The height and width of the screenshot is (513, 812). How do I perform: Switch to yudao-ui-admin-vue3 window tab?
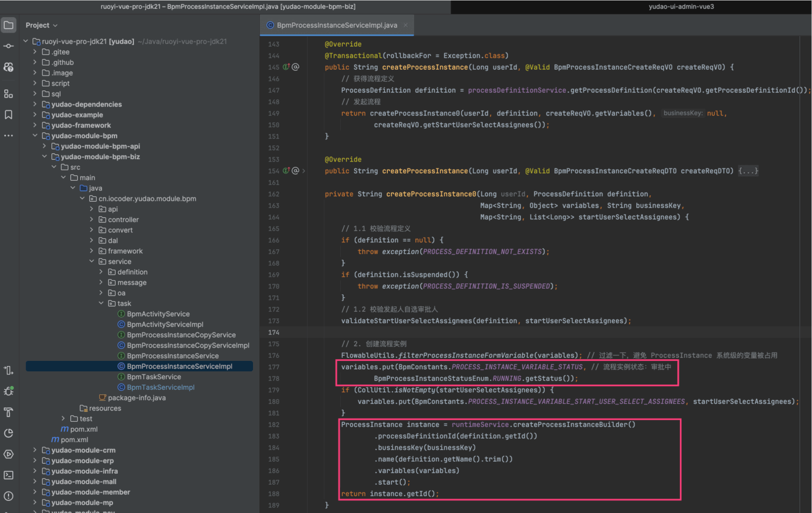pos(681,7)
